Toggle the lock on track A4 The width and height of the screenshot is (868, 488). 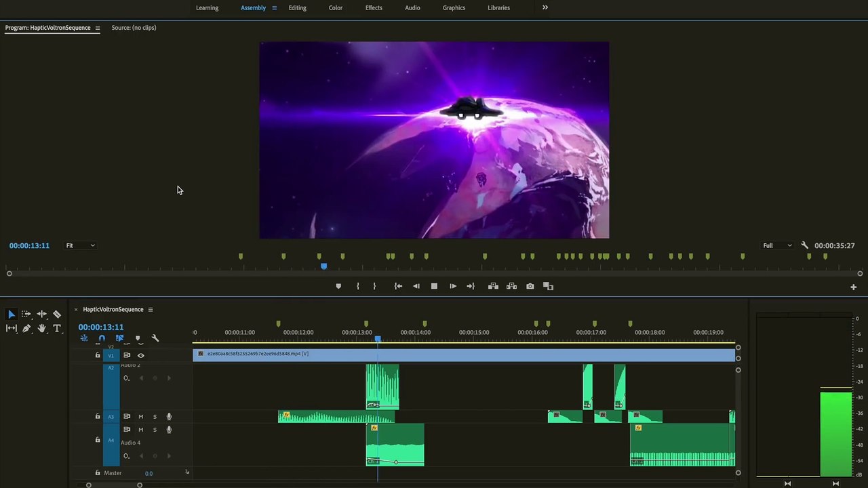click(x=98, y=440)
